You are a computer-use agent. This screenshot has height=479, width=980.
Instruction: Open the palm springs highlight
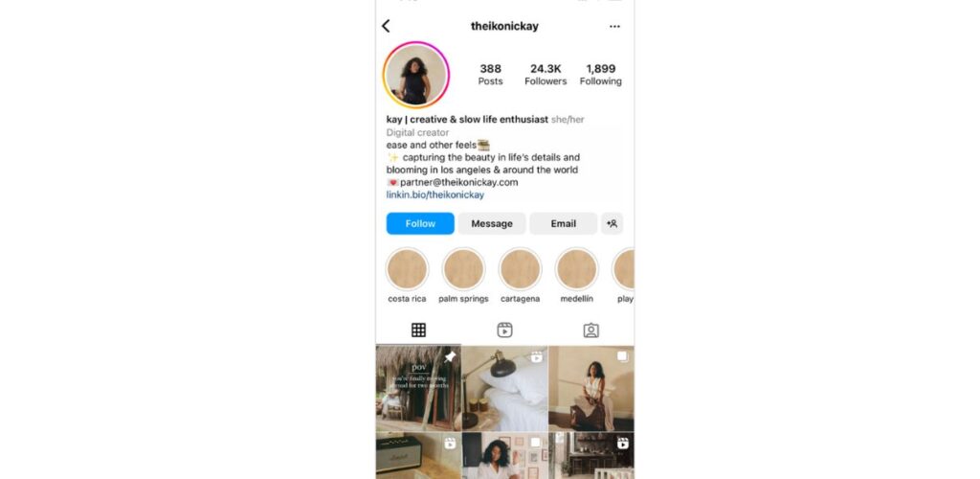pyautogui.click(x=464, y=269)
